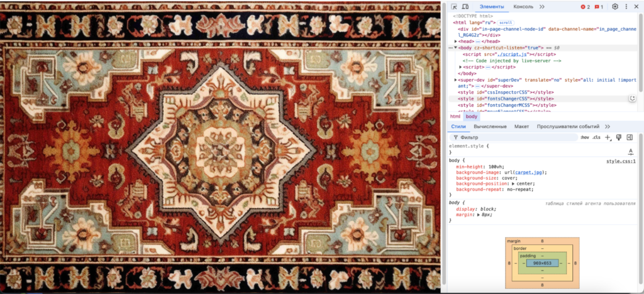Image resolution: width=644 pixels, height=294 pixels.
Task: Click the display value block
Action: click(x=486, y=209)
